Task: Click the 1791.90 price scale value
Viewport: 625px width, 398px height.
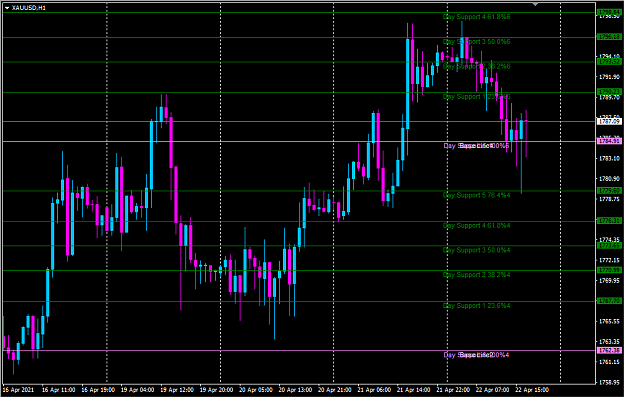Action: point(610,77)
